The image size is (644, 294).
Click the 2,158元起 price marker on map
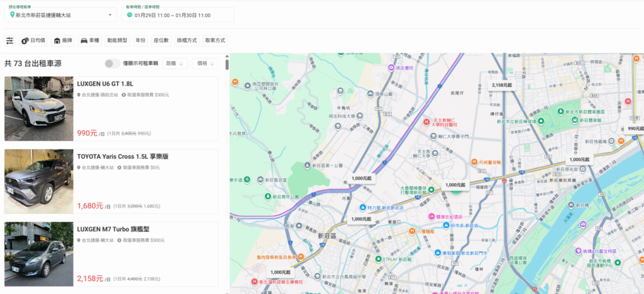pyautogui.click(x=501, y=85)
